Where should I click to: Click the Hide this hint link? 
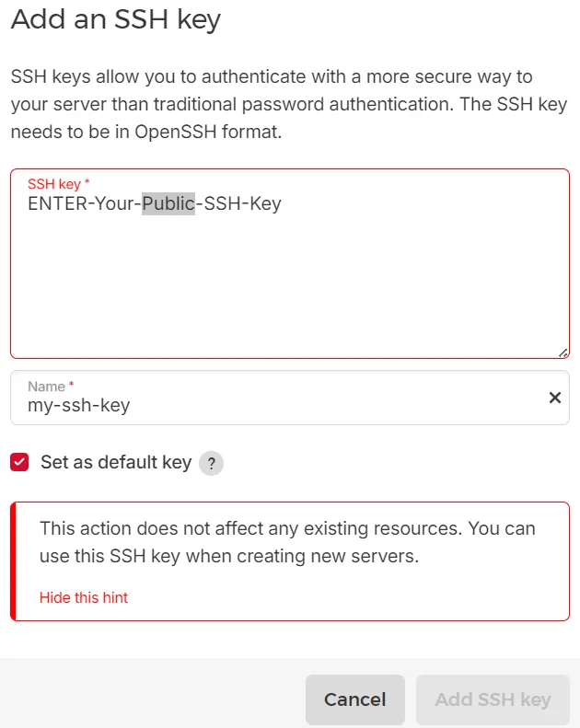84,597
